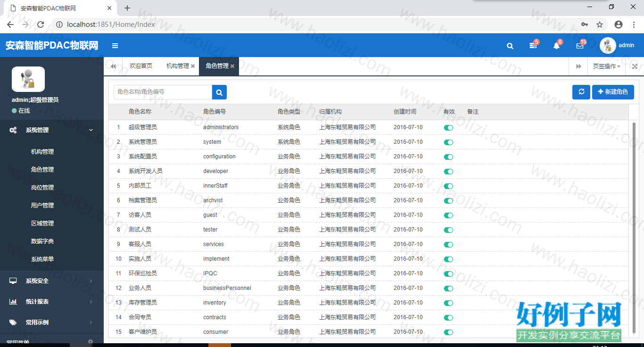
Task: Click the 新建角色 button
Action: point(613,92)
